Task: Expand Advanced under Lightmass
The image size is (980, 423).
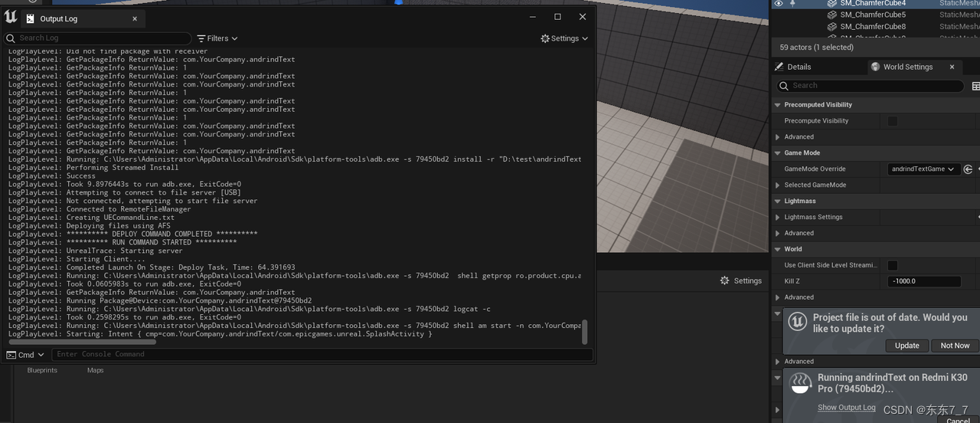Action: pyautogui.click(x=778, y=233)
